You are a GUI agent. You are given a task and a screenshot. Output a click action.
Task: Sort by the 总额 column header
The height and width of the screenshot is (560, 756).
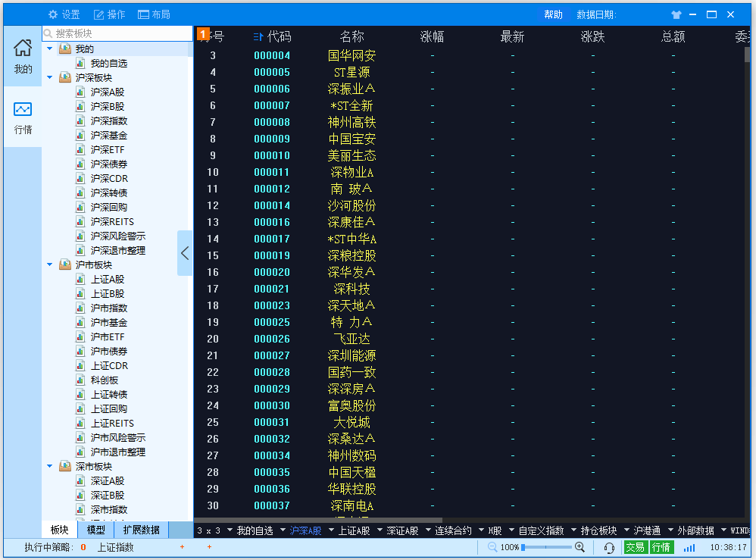click(673, 36)
